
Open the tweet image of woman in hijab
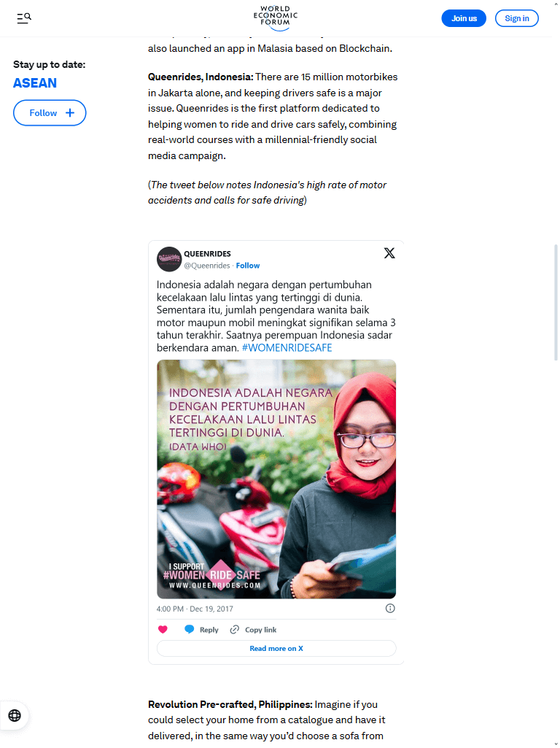tap(276, 479)
